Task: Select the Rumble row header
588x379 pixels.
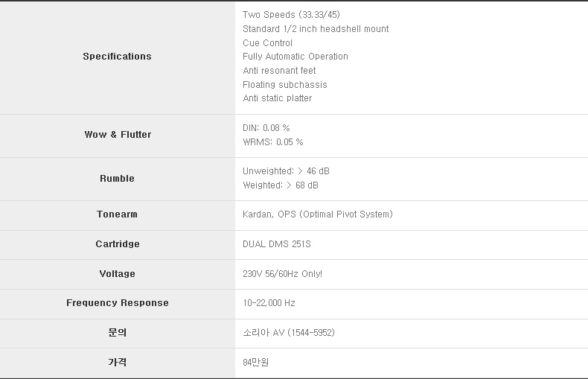Action: click(117, 179)
